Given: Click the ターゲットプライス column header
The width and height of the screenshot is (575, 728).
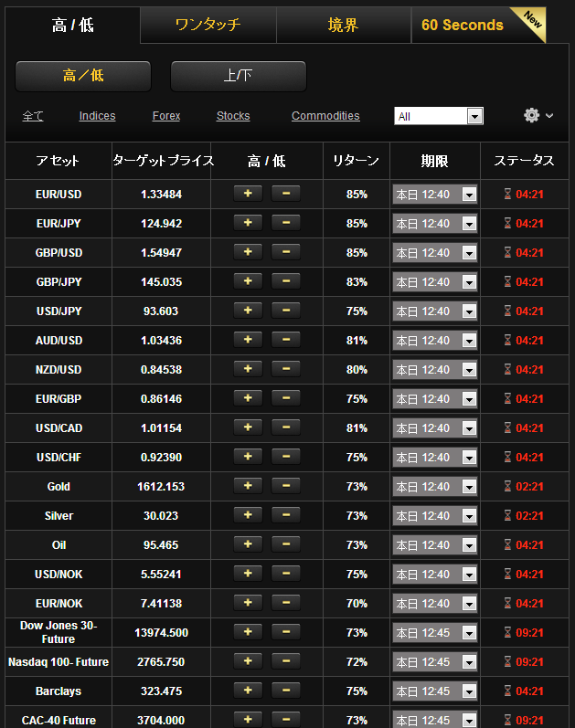Looking at the screenshot, I should point(161,161).
